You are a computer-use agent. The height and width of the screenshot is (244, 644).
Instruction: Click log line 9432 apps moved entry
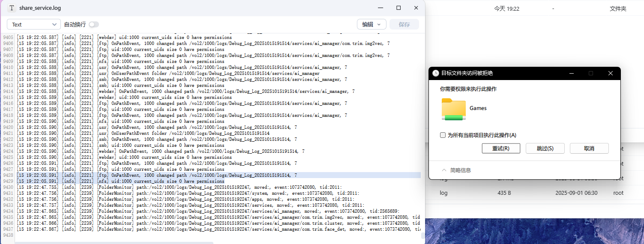pyautogui.click(x=186, y=199)
